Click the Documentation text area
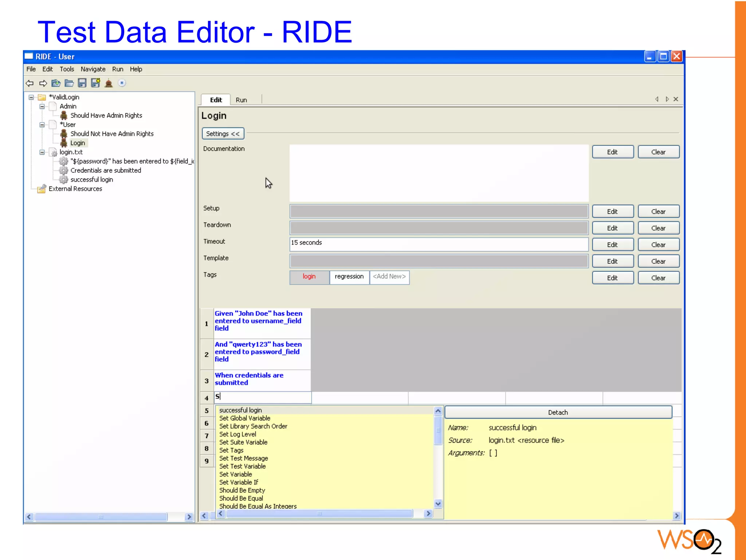Screen dimensions: 746x560 point(439,173)
